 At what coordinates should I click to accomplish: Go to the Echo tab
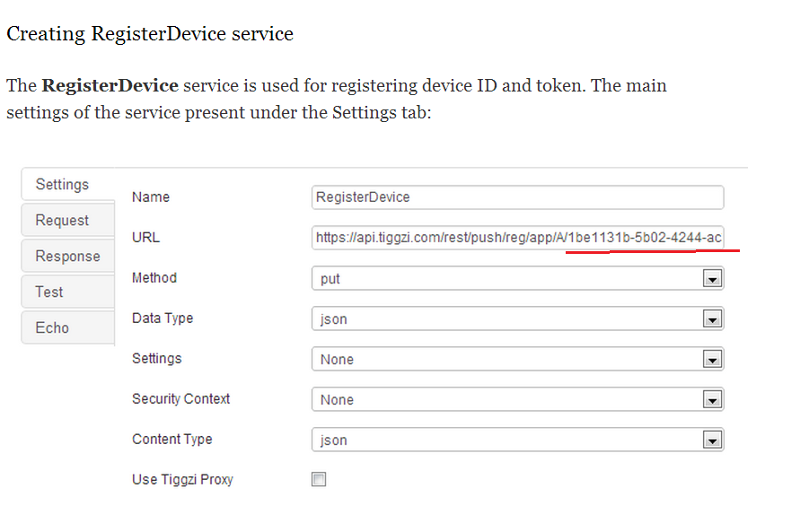[52, 328]
